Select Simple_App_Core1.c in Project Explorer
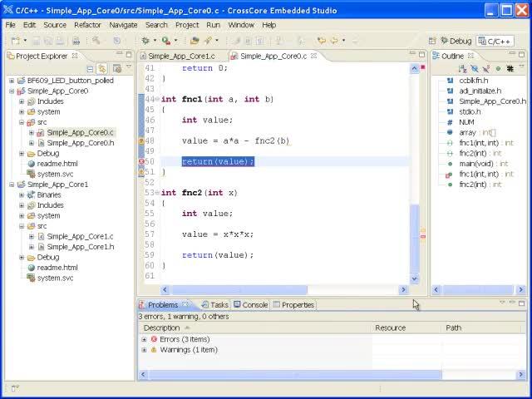 pos(80,236)
